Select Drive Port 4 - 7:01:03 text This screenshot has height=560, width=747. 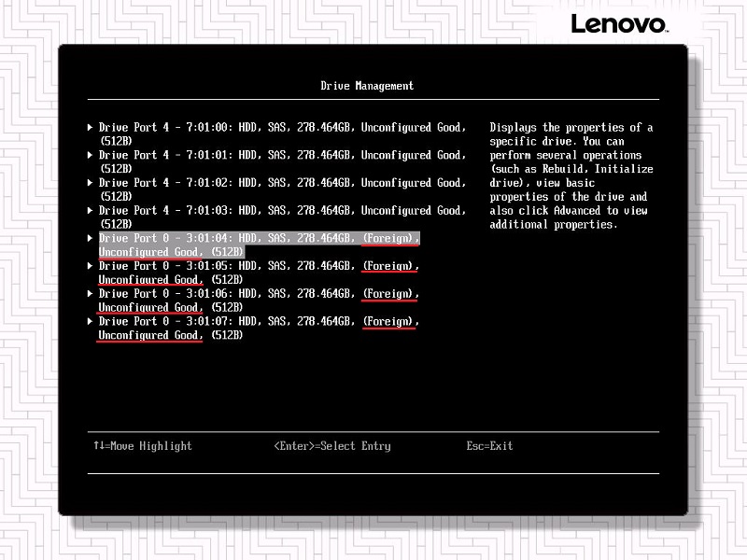click(280, 211)
